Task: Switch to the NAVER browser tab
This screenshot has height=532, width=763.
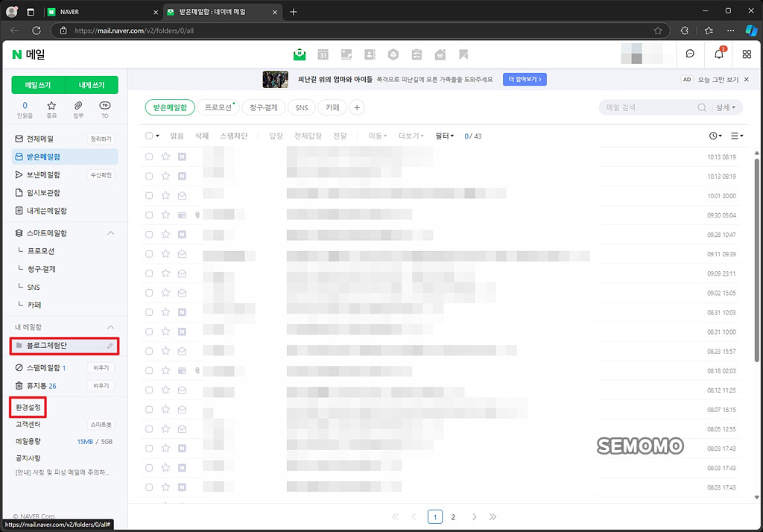Action: pyautogui.click(x=102, y=12)
